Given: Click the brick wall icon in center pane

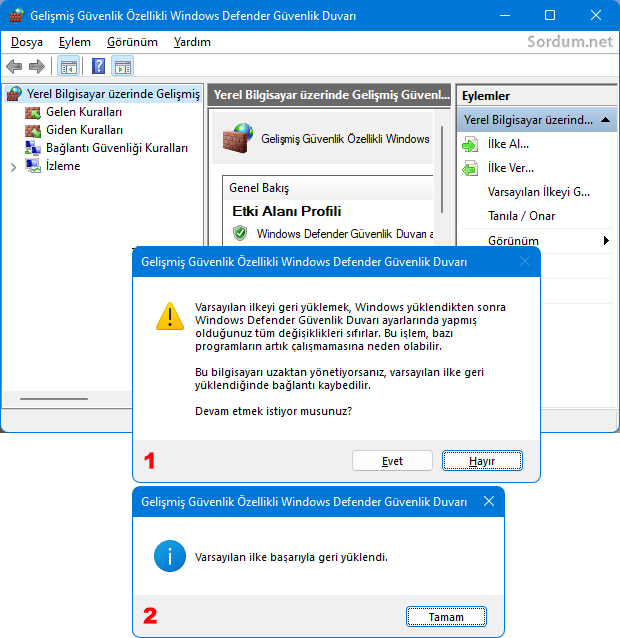Looking at the screenshot, I should pos(238,138).
